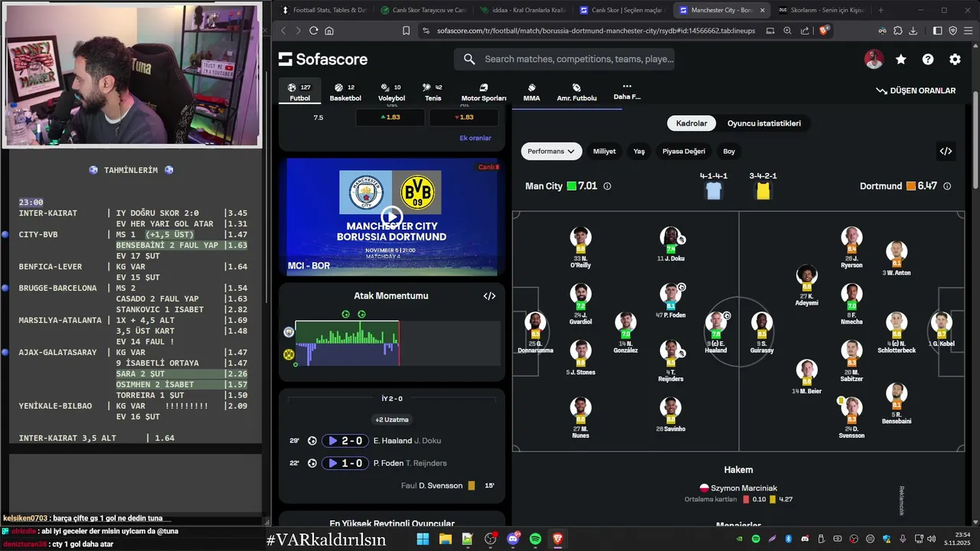Viewport: 980px width, 551px height.
Task: Select the Piyasa Değeri filter chip
Action: pos(684,152)
